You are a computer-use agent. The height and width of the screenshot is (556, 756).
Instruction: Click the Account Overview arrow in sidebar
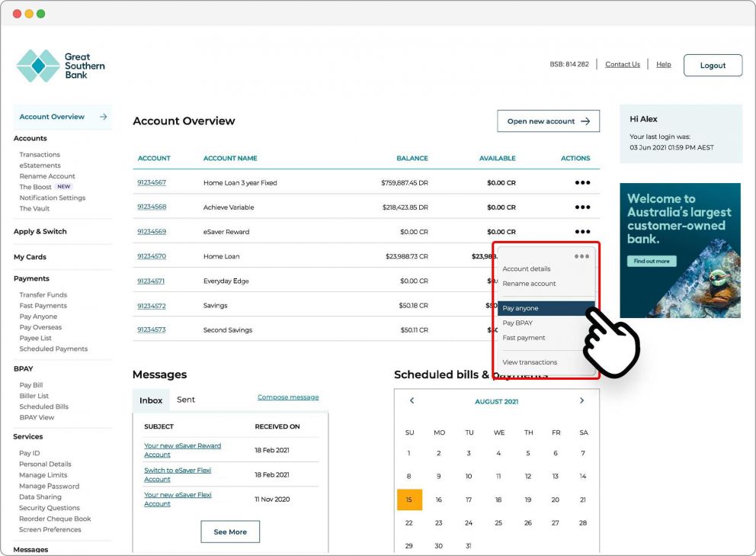[x=103, y=117]
